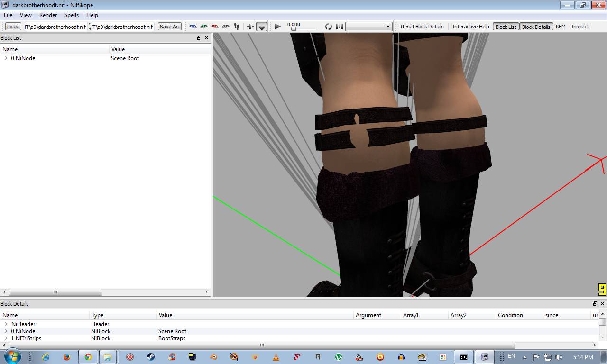Click the red eye view icon
This screenshot has width=607, height=364.
[215, 27]
